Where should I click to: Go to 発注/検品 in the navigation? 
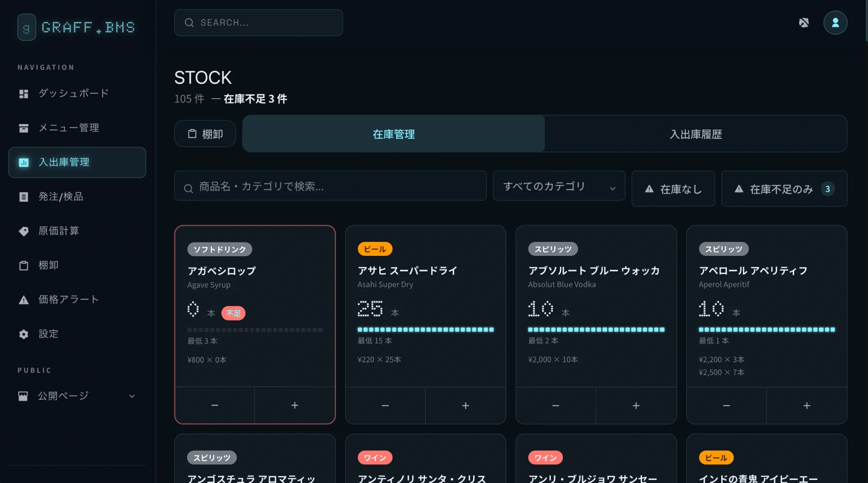coord(77,197)
